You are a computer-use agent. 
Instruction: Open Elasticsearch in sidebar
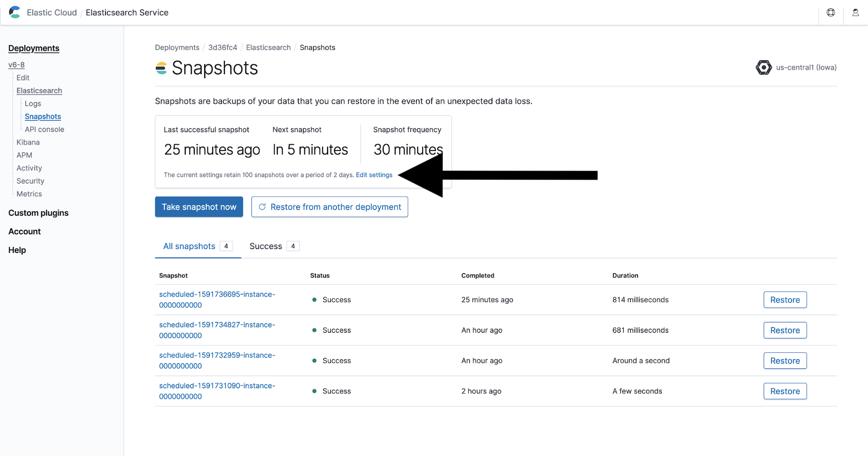pyautogui.click(x=39, y=91)
